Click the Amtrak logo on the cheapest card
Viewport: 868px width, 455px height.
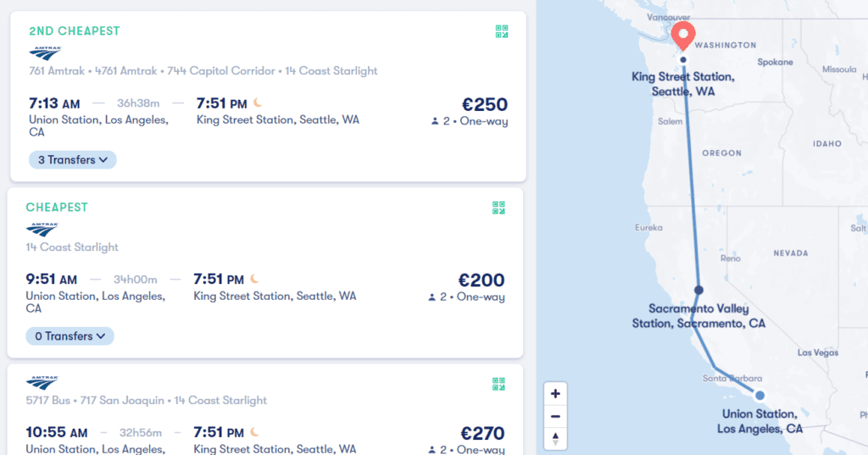[42, 229]
